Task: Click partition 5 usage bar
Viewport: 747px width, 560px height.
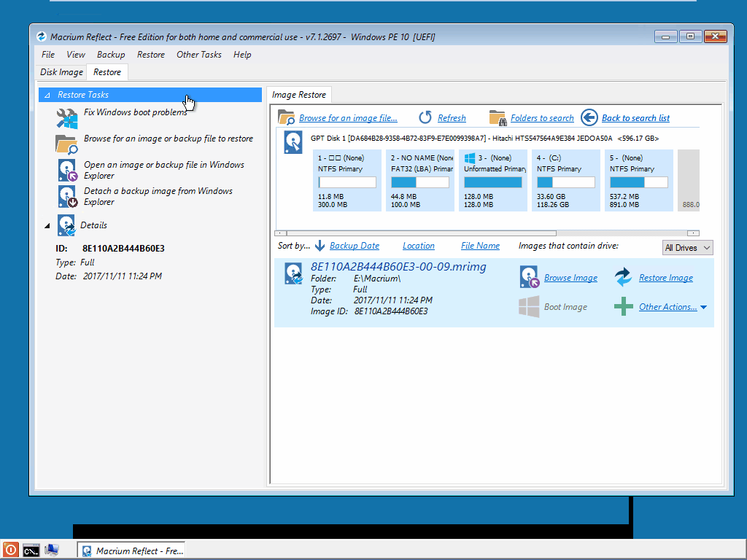Action: click(x=639, y=182)
